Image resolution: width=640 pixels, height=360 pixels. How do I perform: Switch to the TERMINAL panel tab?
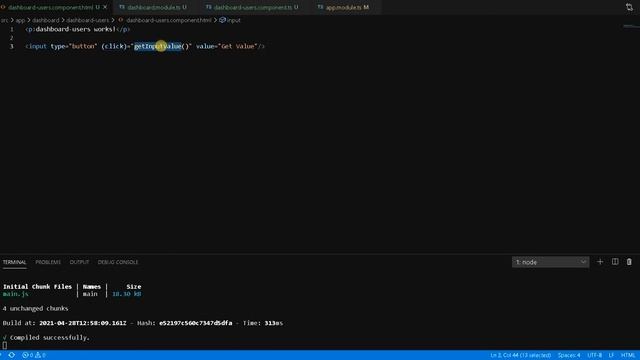click(x=14, y=262)
